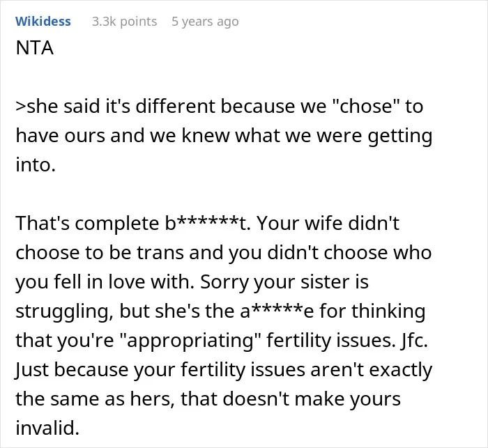This screenshot has height=448, width=488.
Task: Click the quote line starting ">she said"
Action: (x=220, y=107)
